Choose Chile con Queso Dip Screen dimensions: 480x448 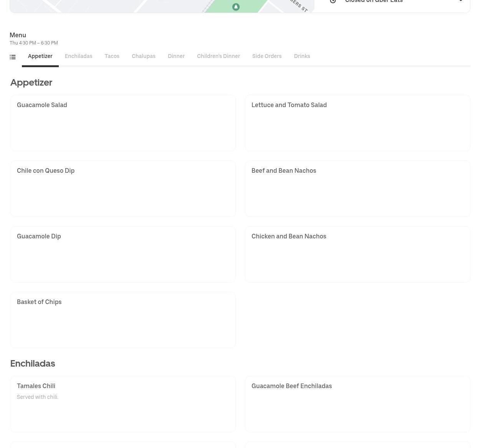point(123,188)
